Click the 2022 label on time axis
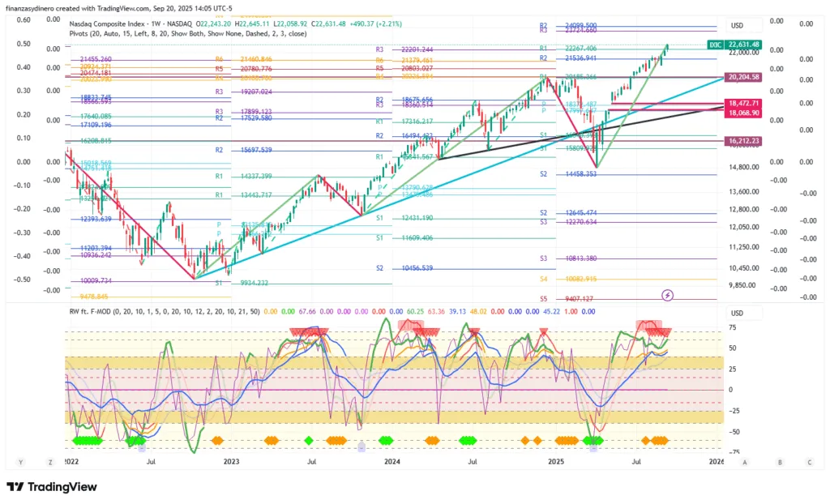The height and width of the screenshot is (504, 830). (x=71, y=462)
